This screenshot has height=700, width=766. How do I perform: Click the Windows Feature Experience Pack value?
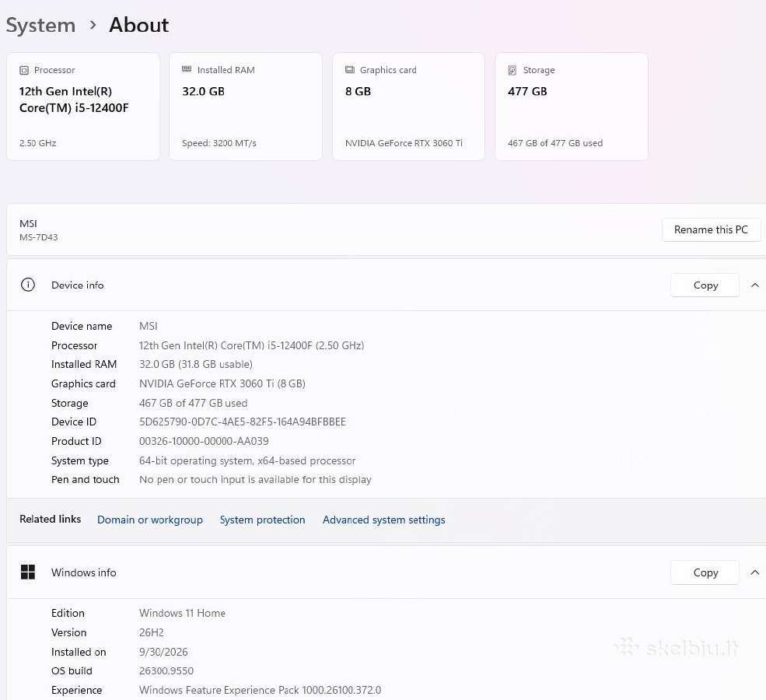pos(260,690)
